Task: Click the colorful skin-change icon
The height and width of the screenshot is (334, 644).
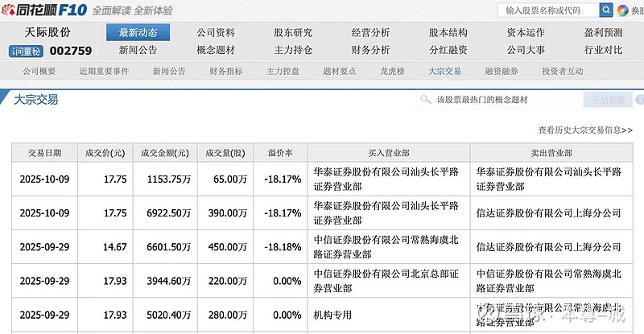Action: click(622, 10)
